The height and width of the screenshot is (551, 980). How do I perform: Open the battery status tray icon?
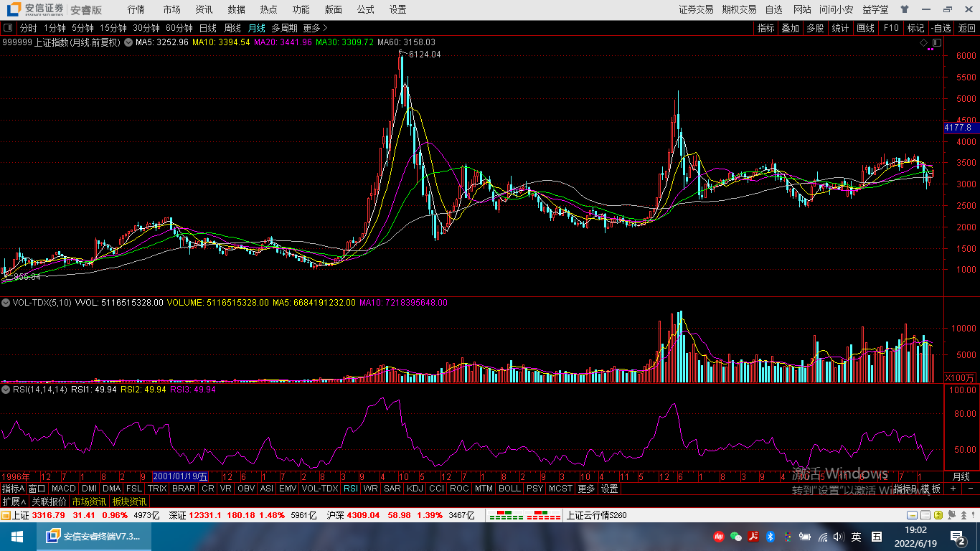pyautogui.click(x=806, y=537)
